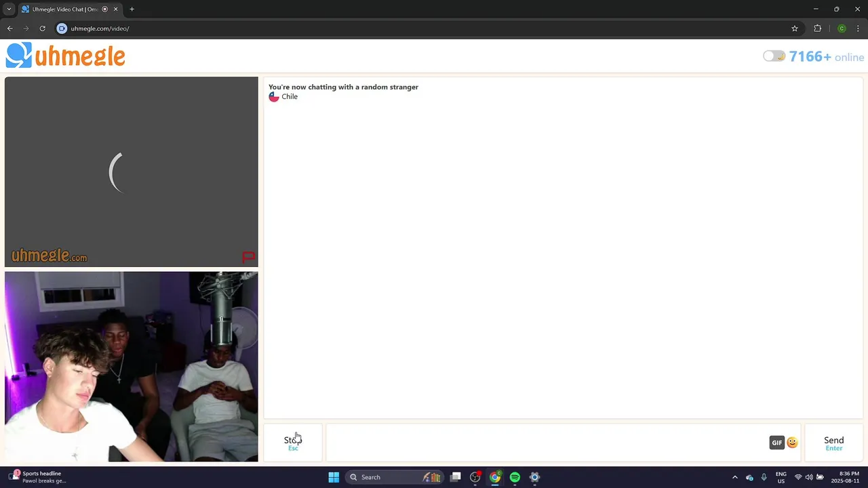868x488 pixels.
Task: Show hidden system tray icons
Action: tap(735, 477)
